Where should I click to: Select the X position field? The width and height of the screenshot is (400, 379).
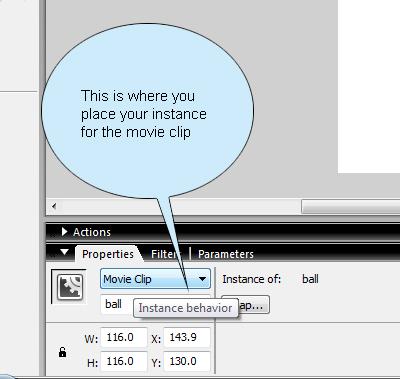point(187,337)
